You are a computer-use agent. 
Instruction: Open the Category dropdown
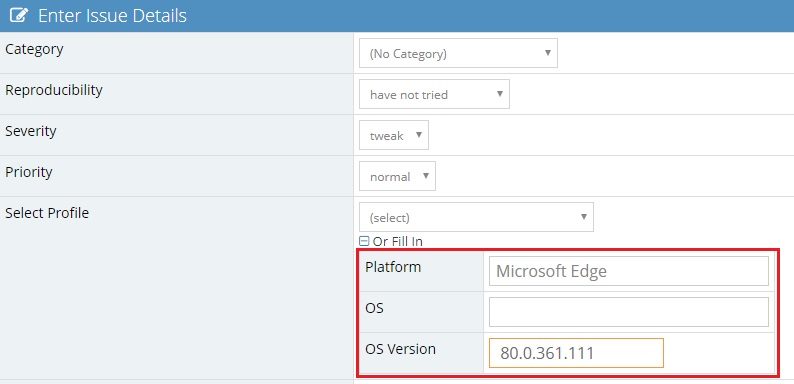tap(458, 53)
